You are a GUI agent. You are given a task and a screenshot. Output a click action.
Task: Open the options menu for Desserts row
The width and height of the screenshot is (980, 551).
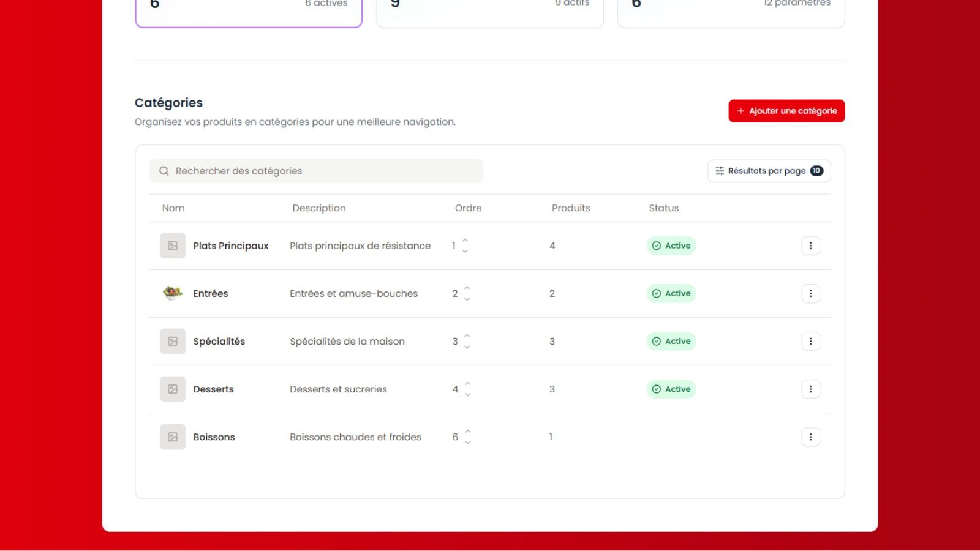(x=810, y=389)
